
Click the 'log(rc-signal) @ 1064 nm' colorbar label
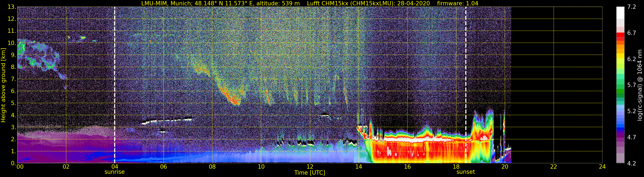click(640, 85)
